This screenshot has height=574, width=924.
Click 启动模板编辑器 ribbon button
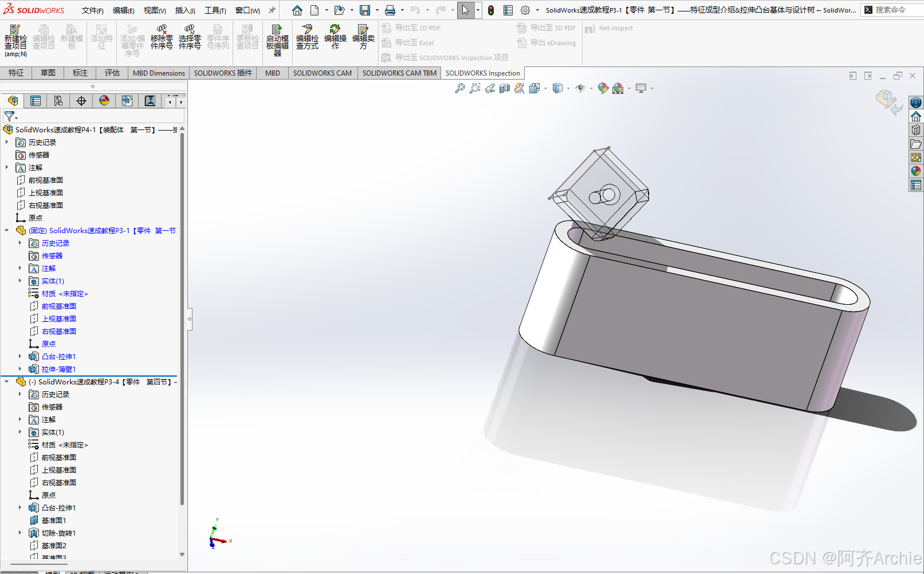point(277,40)
